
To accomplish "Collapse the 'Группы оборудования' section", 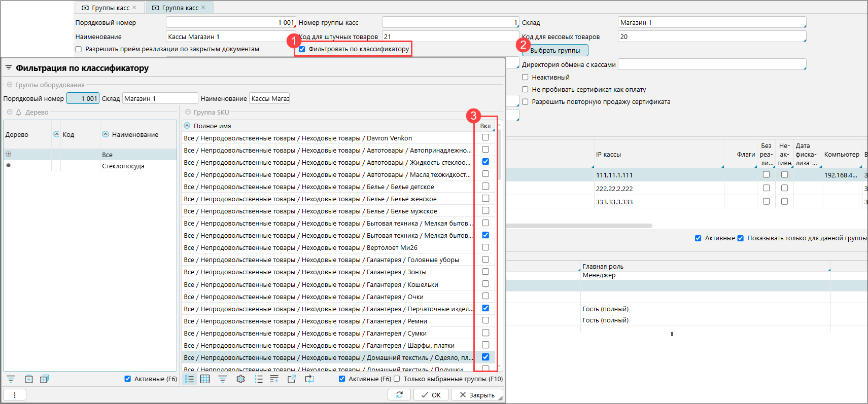I will (x=9, y=85).
